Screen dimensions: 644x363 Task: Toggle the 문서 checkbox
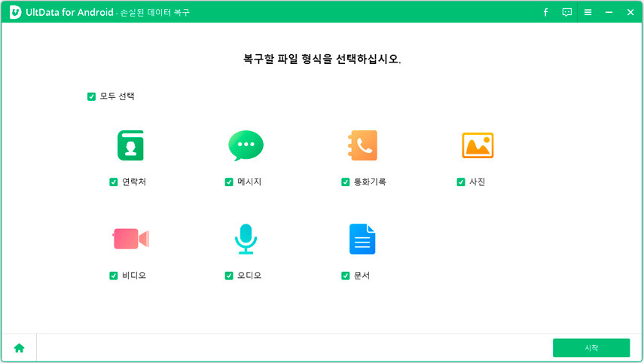pyautogui.click(x=345, y=276)
